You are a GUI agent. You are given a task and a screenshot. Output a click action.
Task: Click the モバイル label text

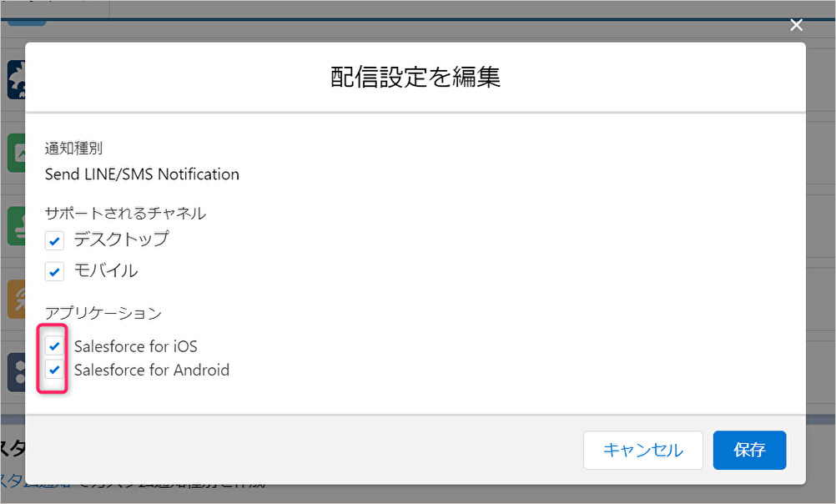coord(106,271)
